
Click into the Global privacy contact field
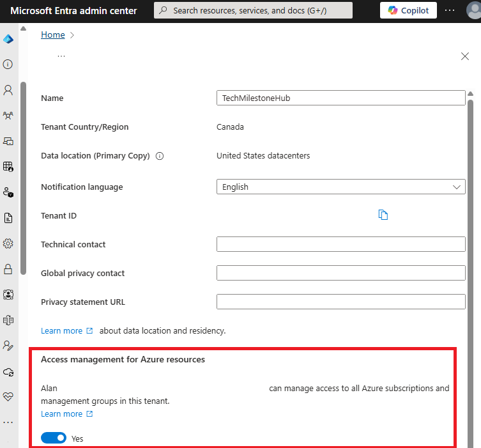pyautogui.click(x=341, y=273)
